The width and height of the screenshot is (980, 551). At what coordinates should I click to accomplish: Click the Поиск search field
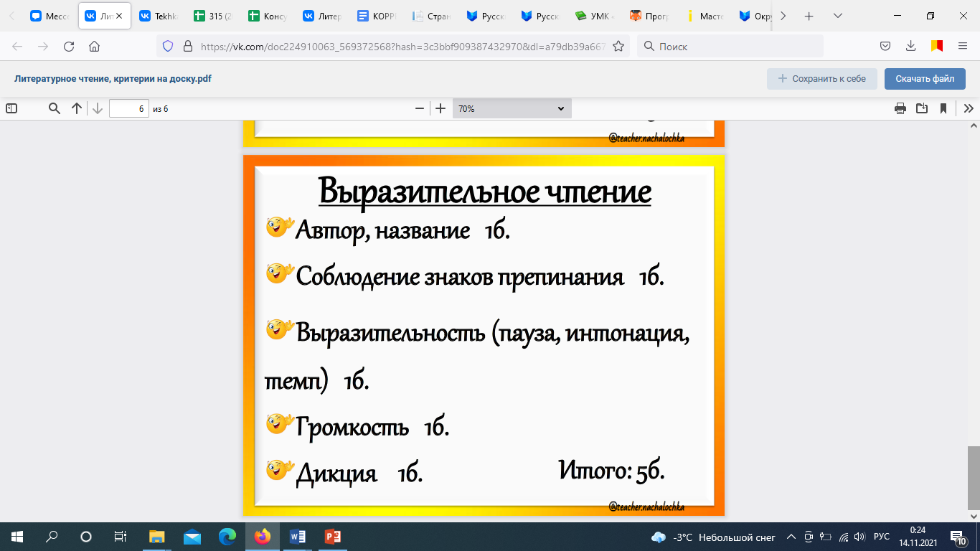[730, 47]
